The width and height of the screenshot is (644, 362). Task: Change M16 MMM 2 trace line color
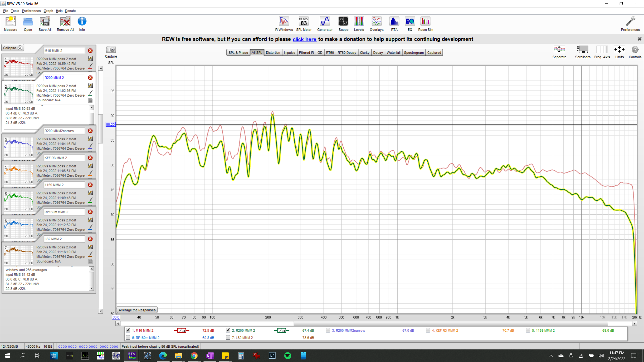pos(90,66)
